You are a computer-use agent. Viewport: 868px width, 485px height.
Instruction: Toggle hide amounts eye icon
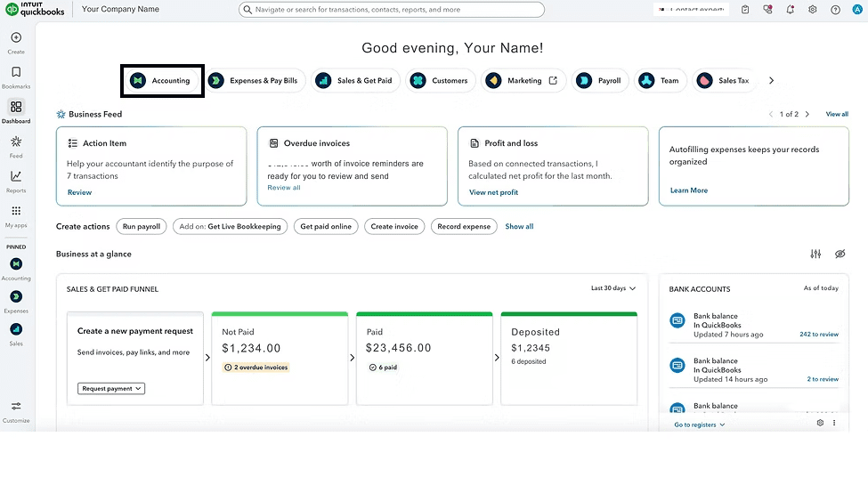840,255
